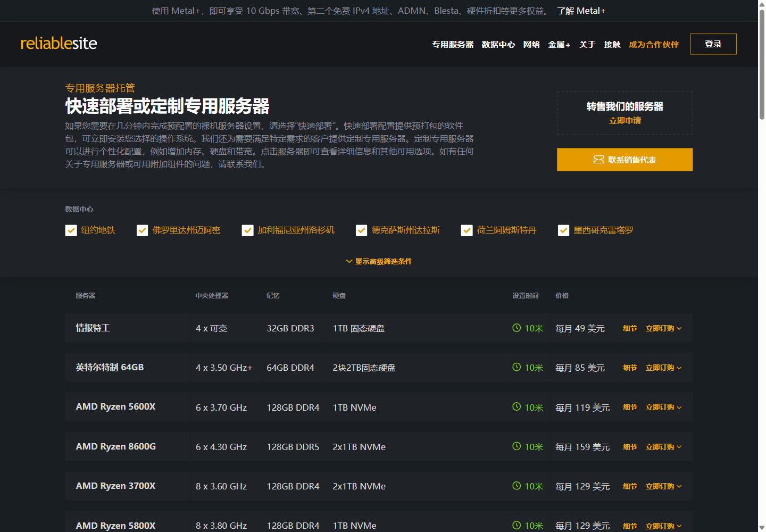Click clock icon in AMD Ryzen 5600X row
The height and width of the screenshot is (532, 766).
(x=516, y=407)
